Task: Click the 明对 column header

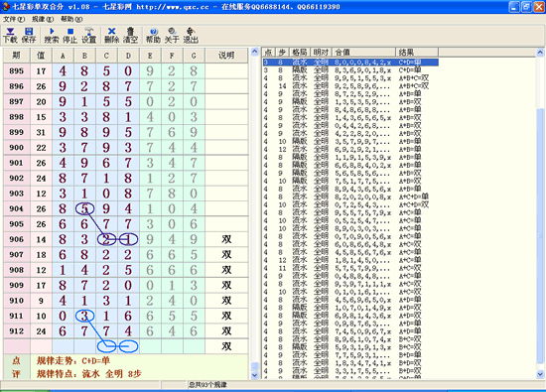Action: pos(321,53)
